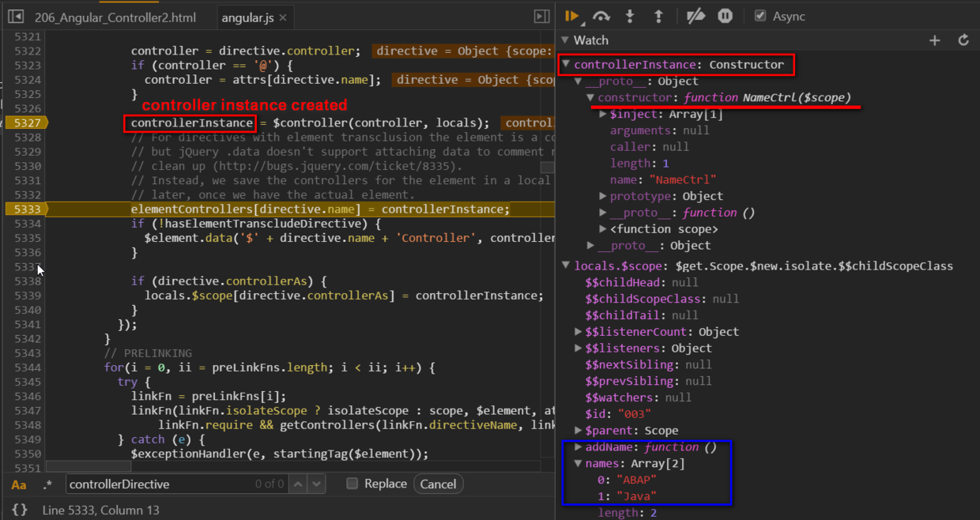This screenshot has width=980, height=520.
Task: Expand $parent: Scope node
Action: pos(578,431)
